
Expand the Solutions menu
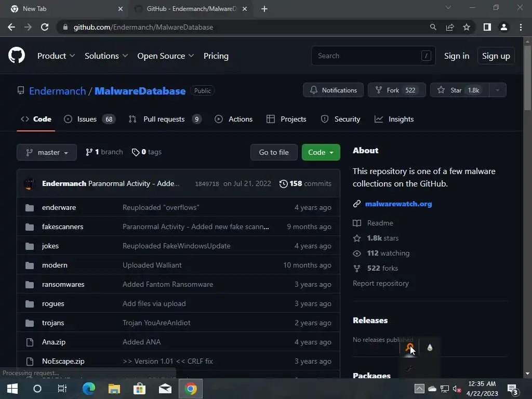[x=106, y=56]
